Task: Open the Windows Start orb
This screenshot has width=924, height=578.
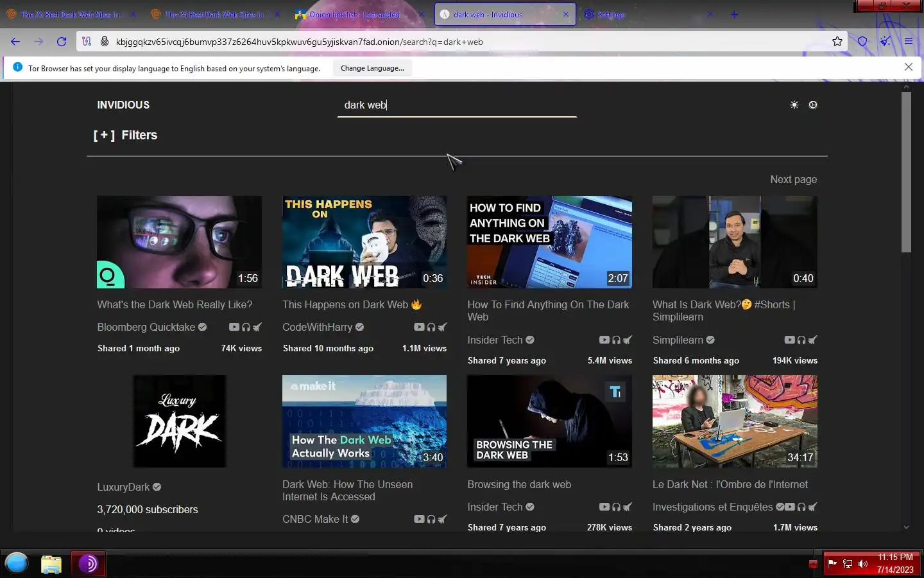Action: pos(17,563)
